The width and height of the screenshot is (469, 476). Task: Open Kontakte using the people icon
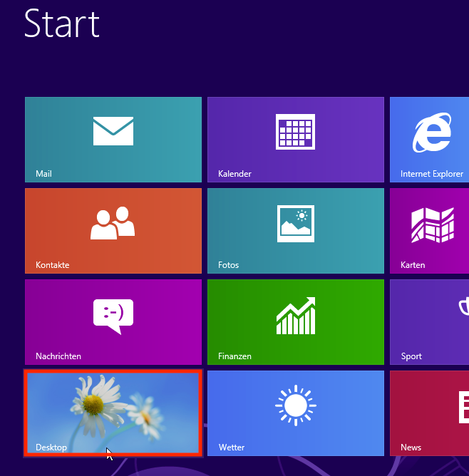click(x=113, y=222)
